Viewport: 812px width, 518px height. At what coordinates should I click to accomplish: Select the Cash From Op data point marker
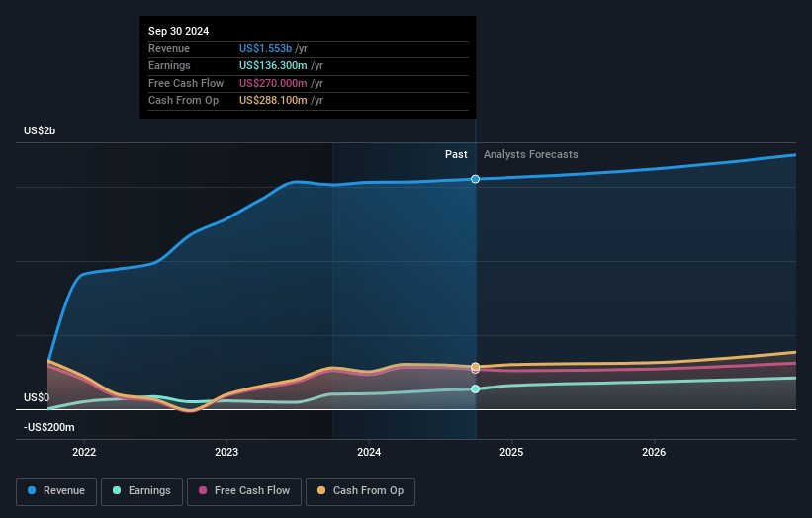[475, 367]
